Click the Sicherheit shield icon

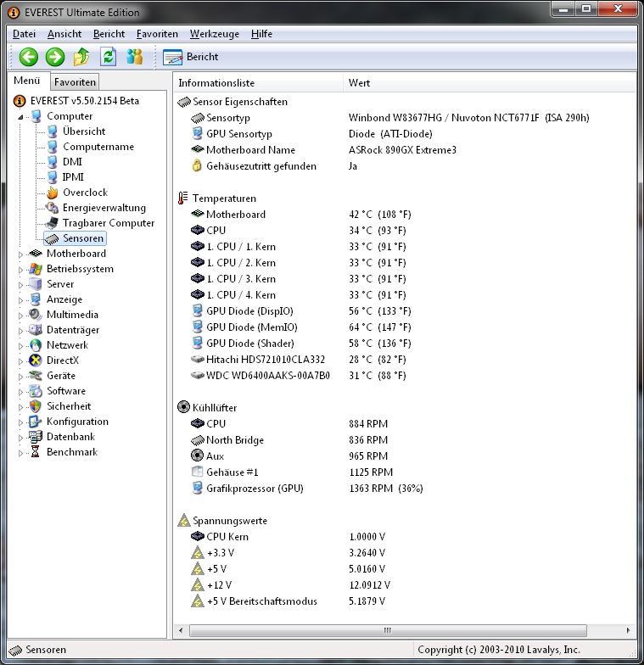36,406
